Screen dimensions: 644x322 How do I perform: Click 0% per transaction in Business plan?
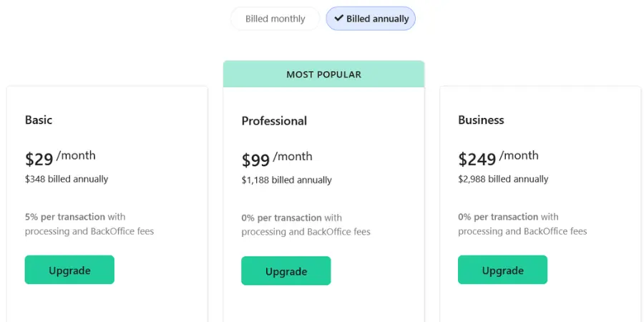point(498,217)
